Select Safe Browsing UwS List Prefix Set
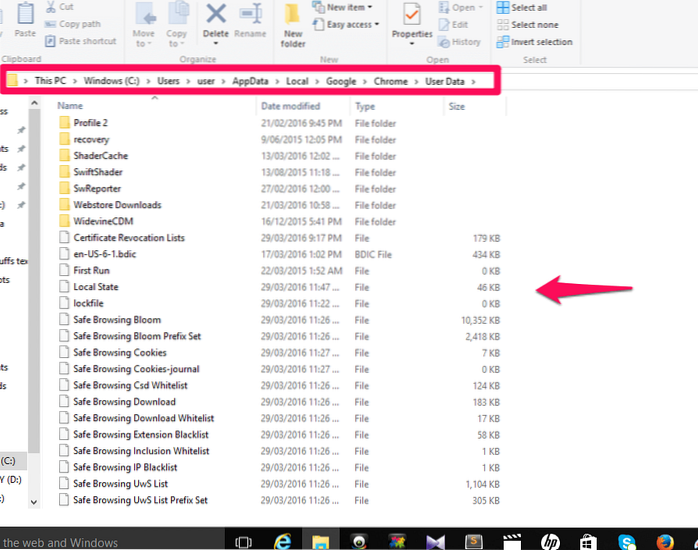The width and height of the screenshot is (698, 550). (140, 500)
